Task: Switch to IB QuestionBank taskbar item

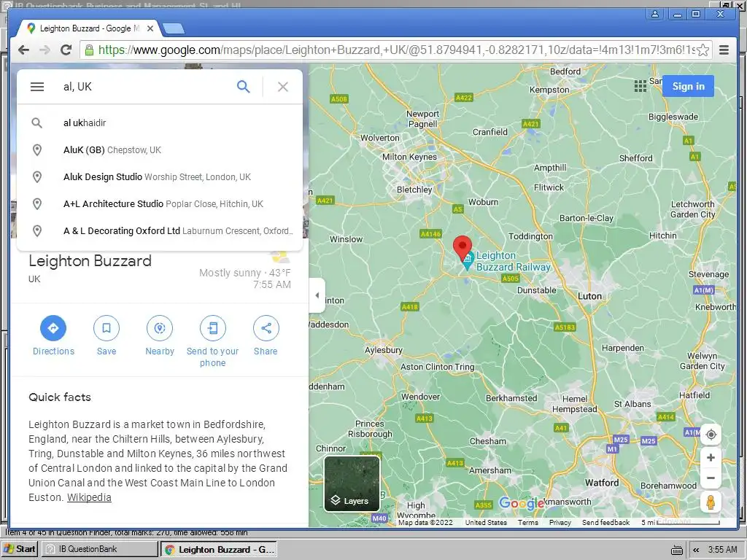Action: pos(98,549)
